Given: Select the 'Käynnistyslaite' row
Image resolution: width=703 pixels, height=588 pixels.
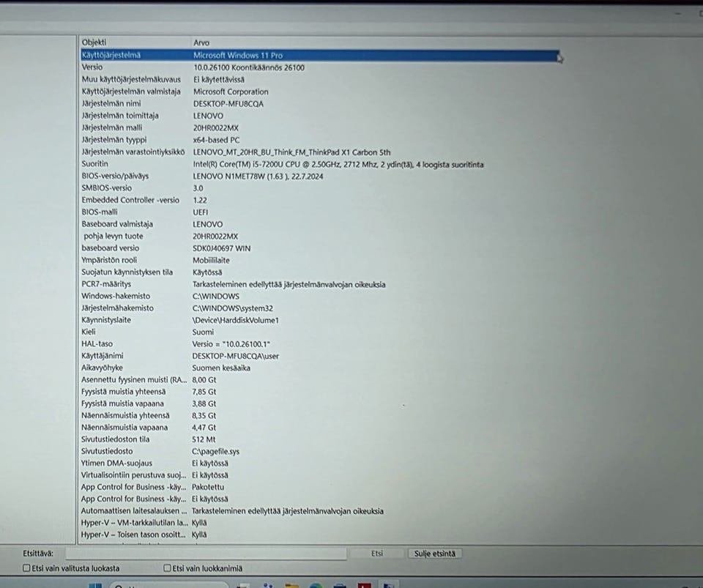Looking at the screenshot, I should click(x=106, y=320).
